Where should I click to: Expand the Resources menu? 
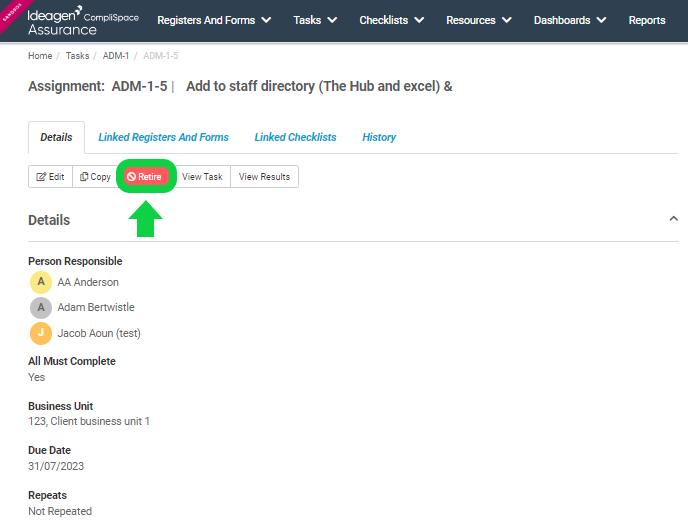pos(479,20)
